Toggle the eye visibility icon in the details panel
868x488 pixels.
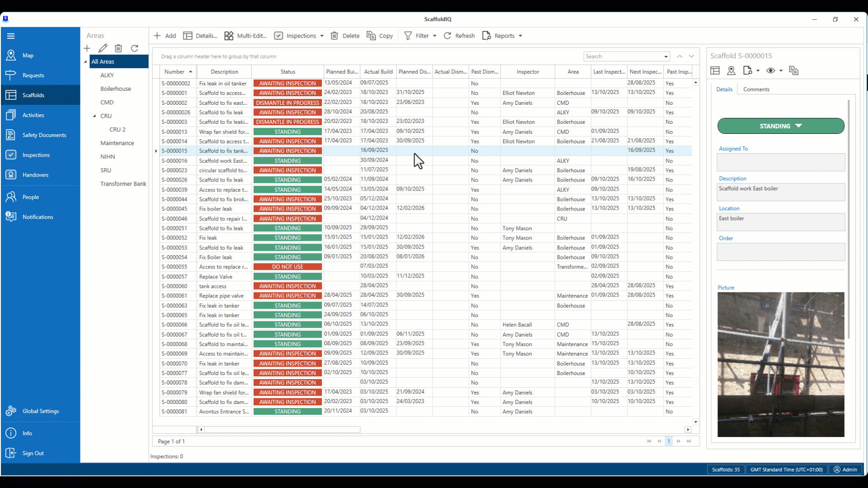point(771,70)
